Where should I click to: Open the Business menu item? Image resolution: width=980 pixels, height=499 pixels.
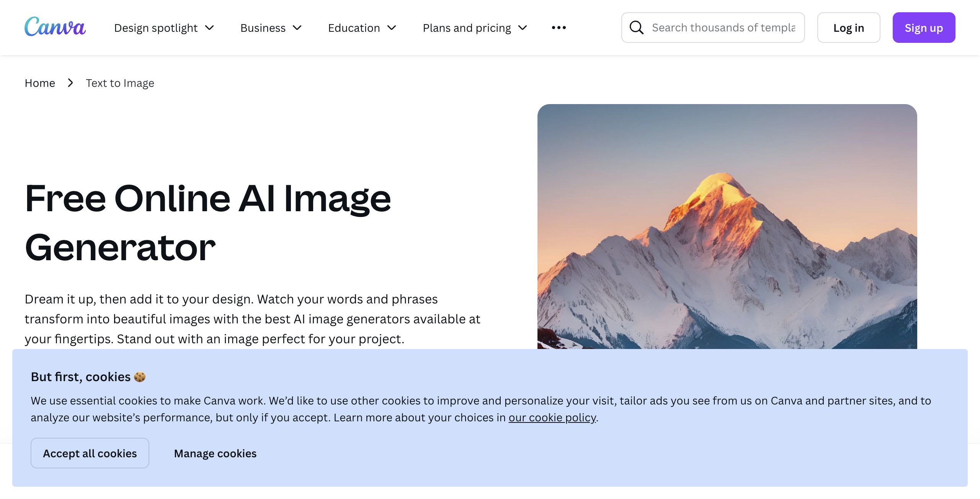[x=263, y=28]
